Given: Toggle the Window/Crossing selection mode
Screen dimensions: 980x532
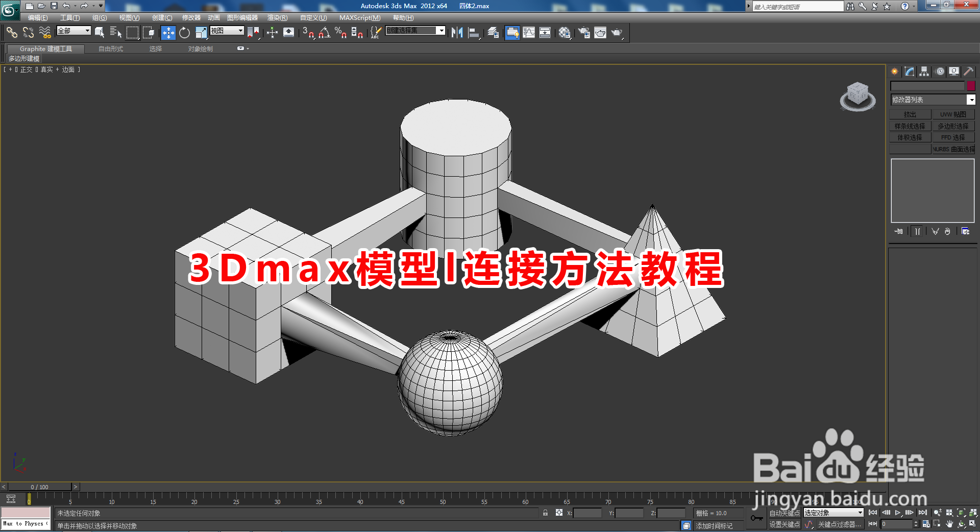Looking at the screenshot, I should 149,33.
